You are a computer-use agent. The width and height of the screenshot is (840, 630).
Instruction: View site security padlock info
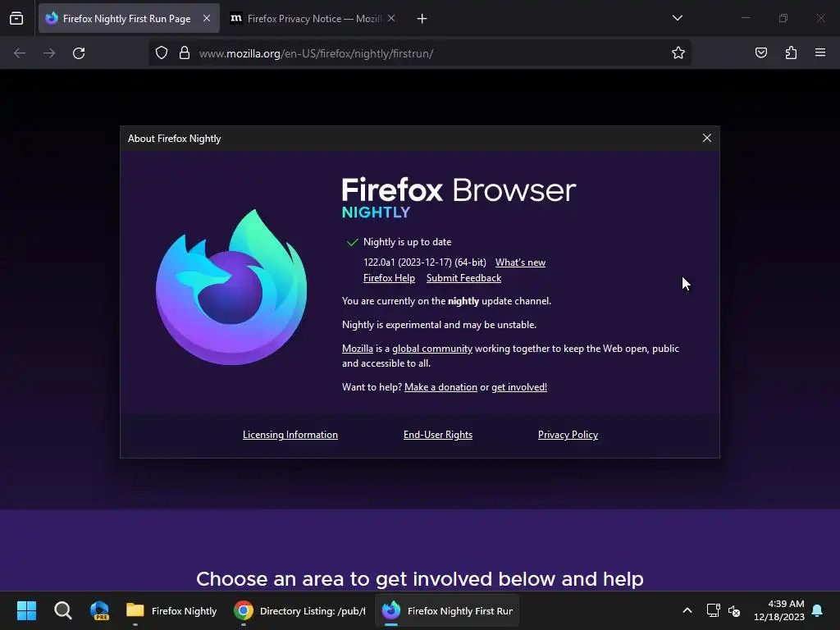point(185,53)
